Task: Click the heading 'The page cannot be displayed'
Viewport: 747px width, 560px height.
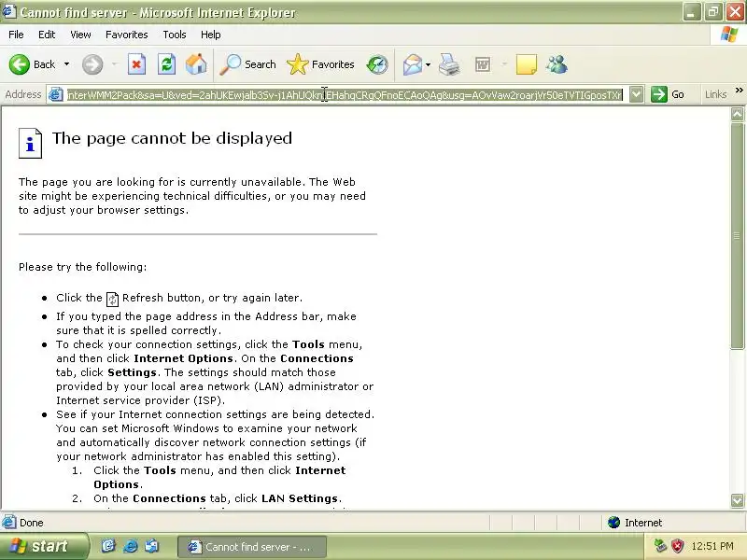Action: pyautogui.click(x=172, y=138)
